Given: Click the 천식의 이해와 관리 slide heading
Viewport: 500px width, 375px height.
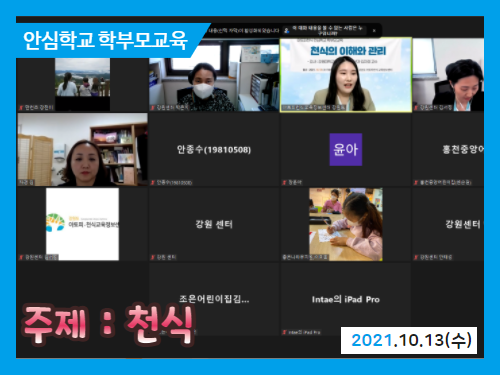Looking at the screenshot, I should point(348,51).
